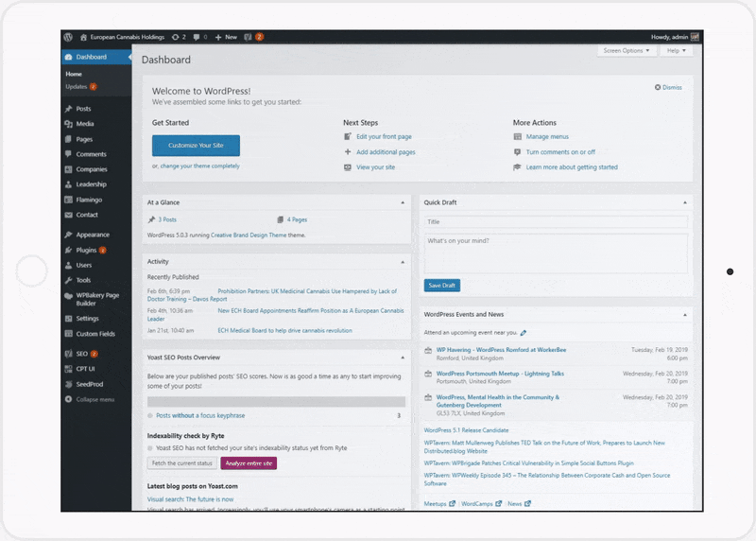Open Edit your front page link
Viewport: 756px width, 541px height.
(384, 136)
